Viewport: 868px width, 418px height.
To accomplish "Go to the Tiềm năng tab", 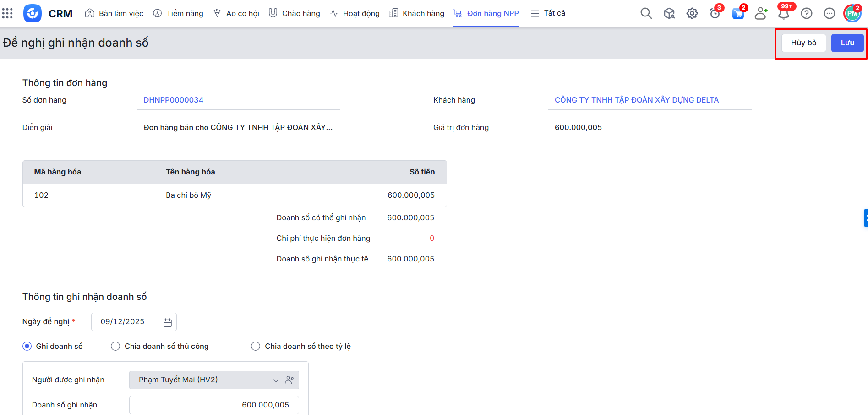I will point(178,13).
